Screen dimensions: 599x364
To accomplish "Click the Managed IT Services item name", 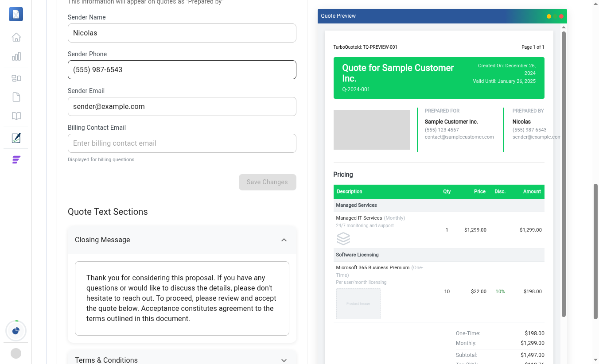I will pos(359,218).
